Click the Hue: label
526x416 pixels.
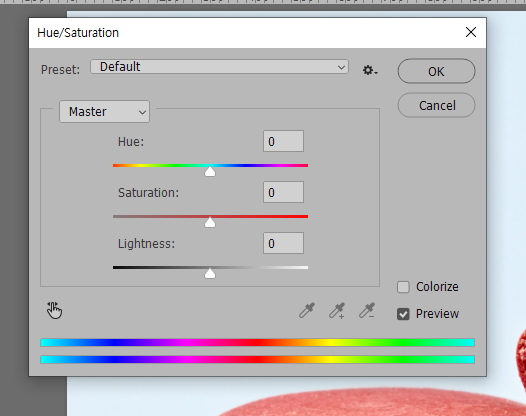[131, 142]
